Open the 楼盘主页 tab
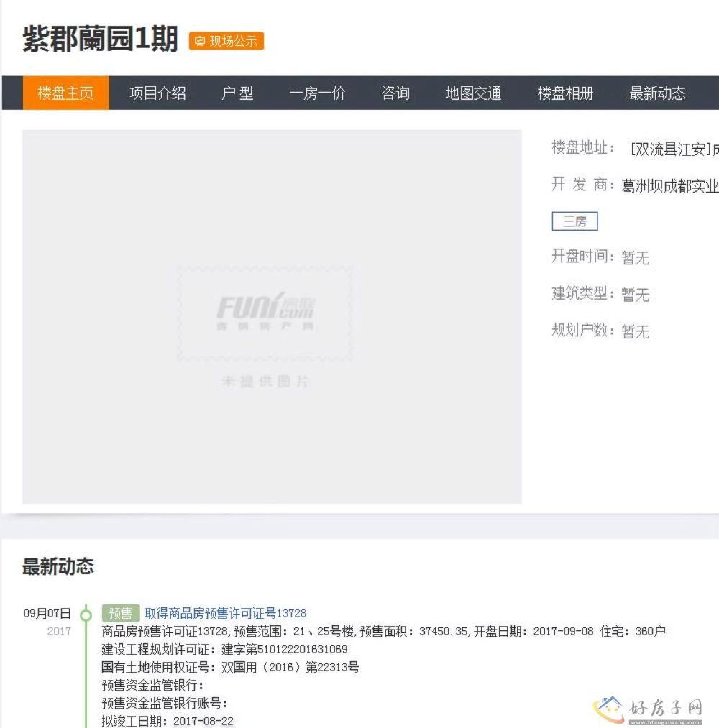Screen dimensions: 719x728 (65, 93)
